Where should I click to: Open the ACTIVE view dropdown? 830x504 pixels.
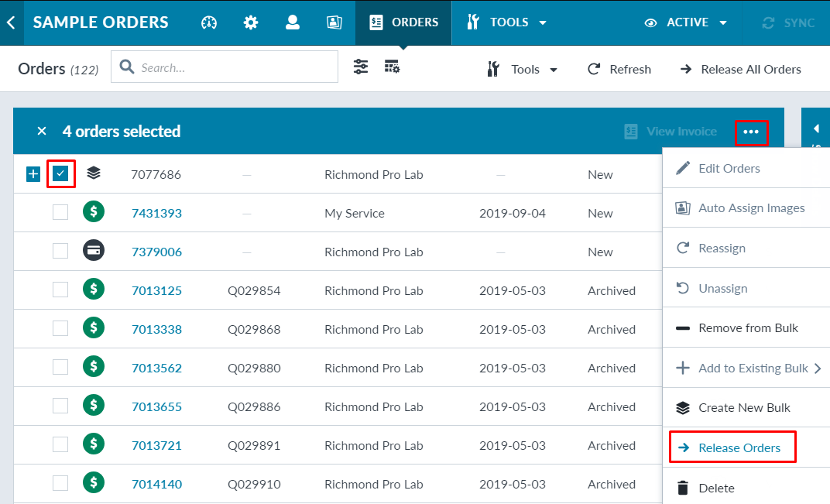686,22
